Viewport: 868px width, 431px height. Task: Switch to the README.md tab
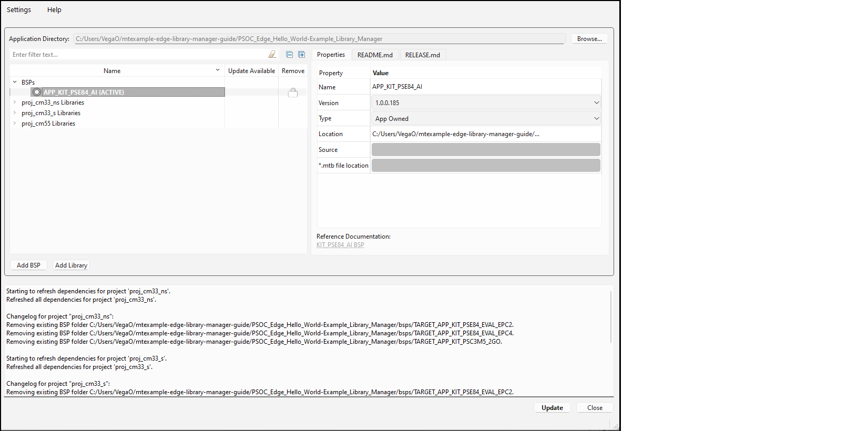pyautogui.click(x=375, y=55)
